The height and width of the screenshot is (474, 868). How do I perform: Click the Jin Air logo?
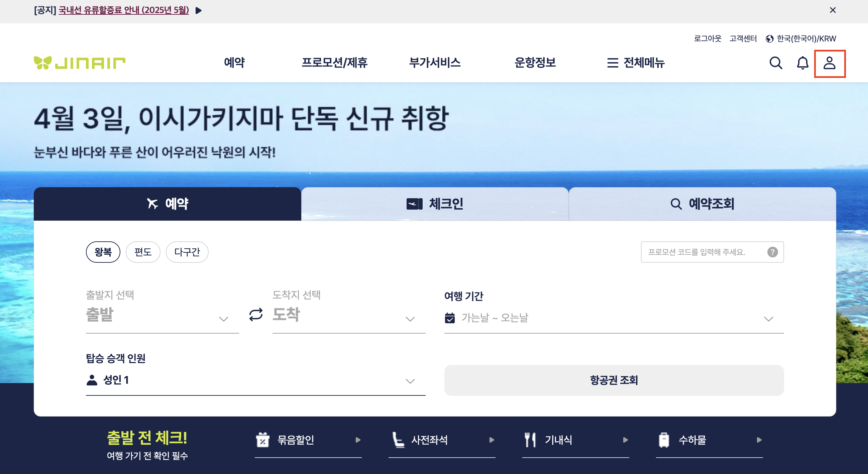click(x=80, y=63)
